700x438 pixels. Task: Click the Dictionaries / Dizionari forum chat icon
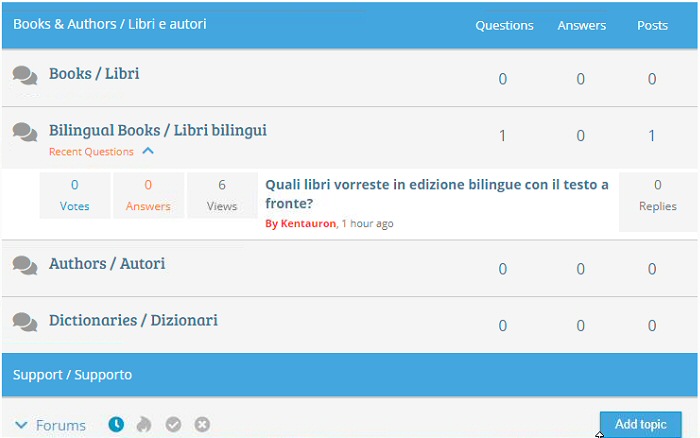(26, 322)
